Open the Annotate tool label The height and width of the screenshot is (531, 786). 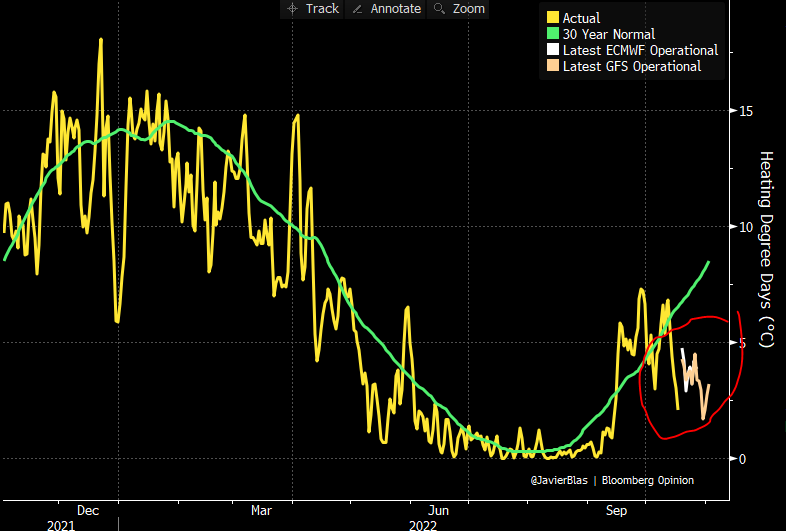tap(396, 9)
